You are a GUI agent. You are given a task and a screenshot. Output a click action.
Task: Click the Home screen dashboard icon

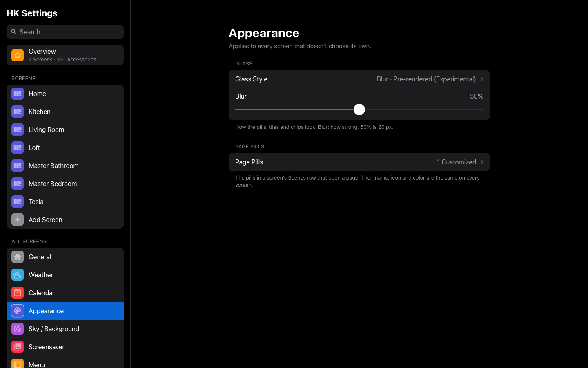pyautogui.click(x=18, y=94)
